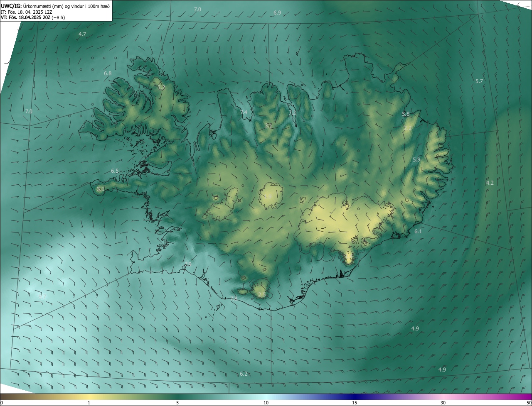Click the 5.9 value label
This screenshot has height=406, width=532.
[x=416, y=159]
